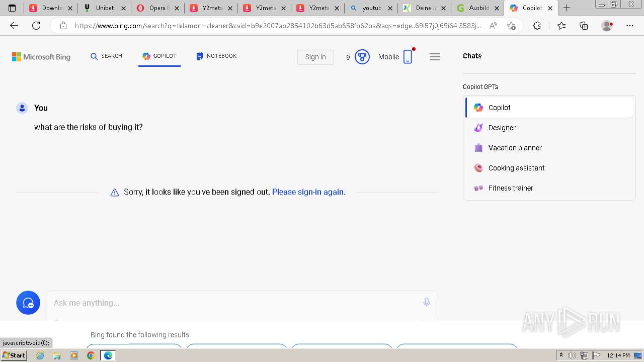The image size is (644, 362).
Task: Open the volume icon in system tray
Action: click(572, 355)
